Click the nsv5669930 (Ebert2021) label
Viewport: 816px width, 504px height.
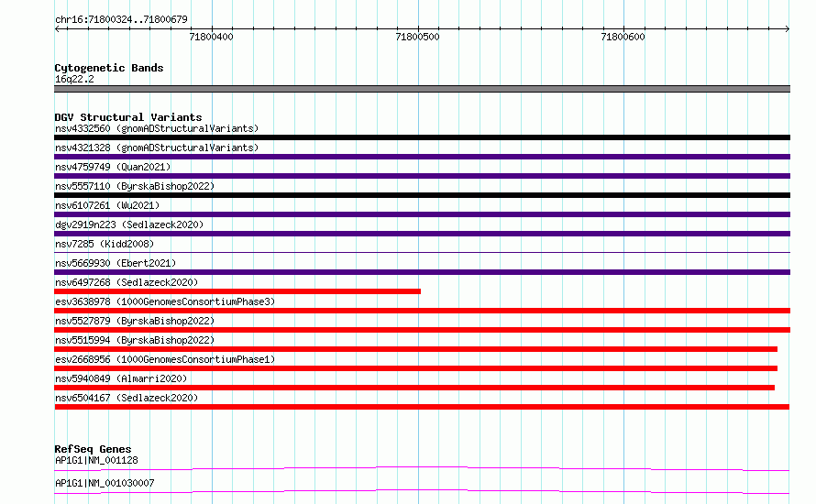[116, 263]
